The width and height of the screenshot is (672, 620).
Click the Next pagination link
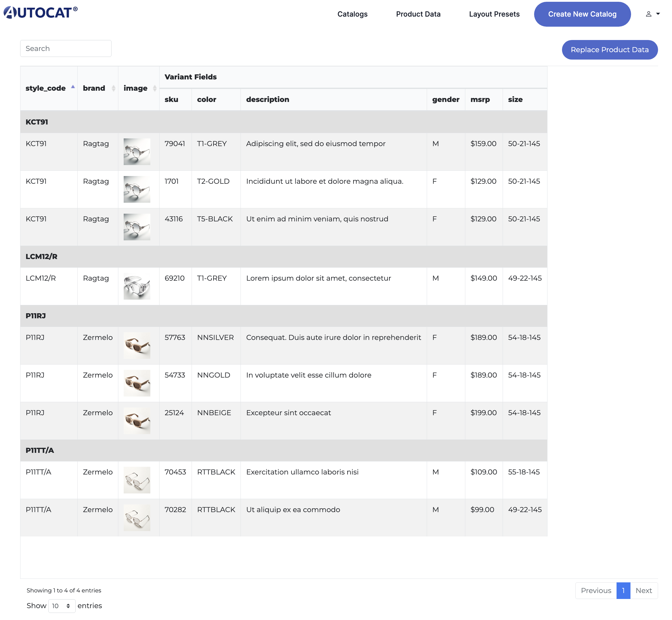click(x=644, y=590)
